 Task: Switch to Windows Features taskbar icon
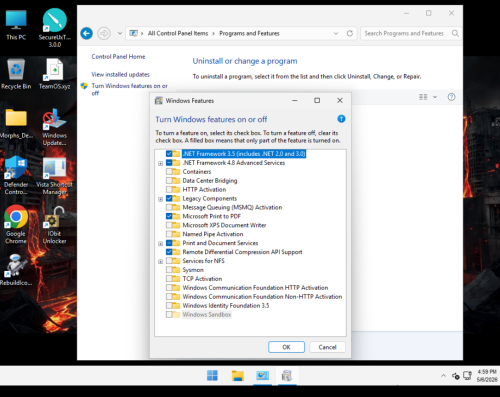(287, 375)
